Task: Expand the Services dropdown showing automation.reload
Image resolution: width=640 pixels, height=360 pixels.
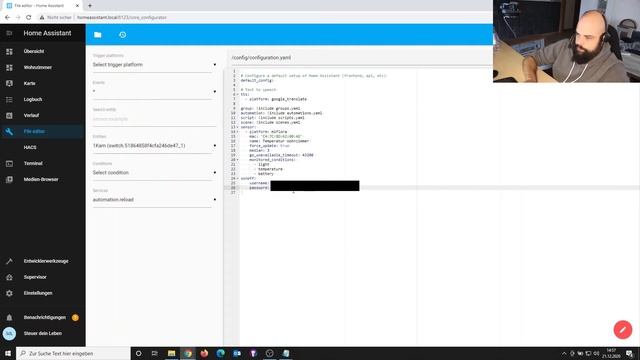Action: pyautogui.click(x=154, y=200)
